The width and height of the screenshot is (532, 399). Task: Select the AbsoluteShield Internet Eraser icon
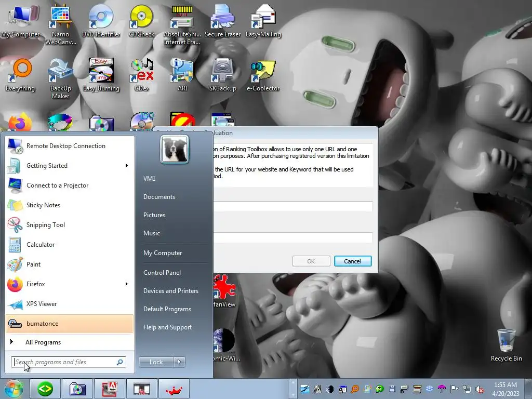click(x=182, y=25)
